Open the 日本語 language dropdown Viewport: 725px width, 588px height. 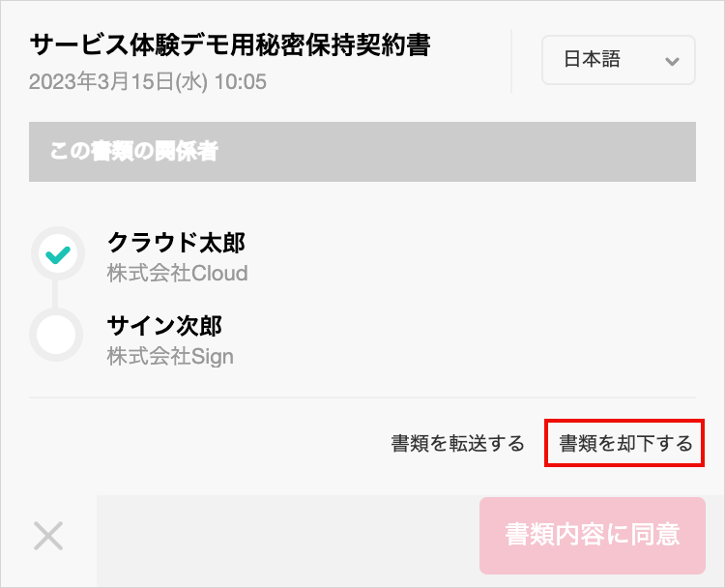click(x=619, y=60)
